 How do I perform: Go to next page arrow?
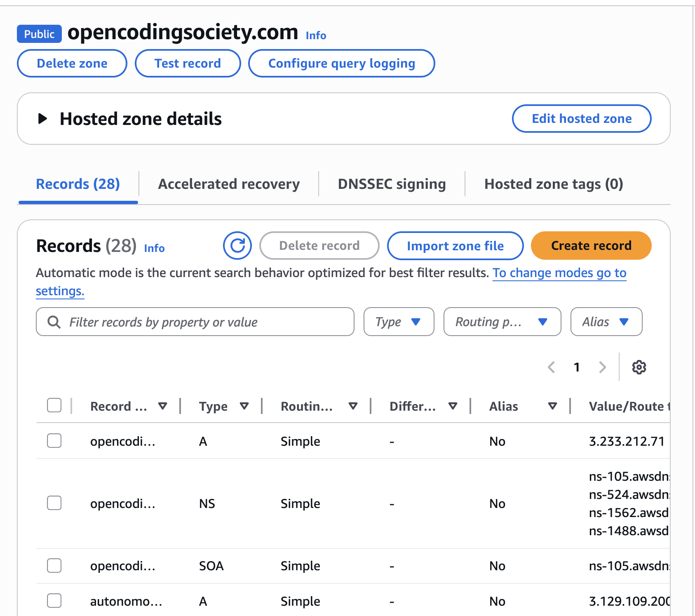coord(602,367)
